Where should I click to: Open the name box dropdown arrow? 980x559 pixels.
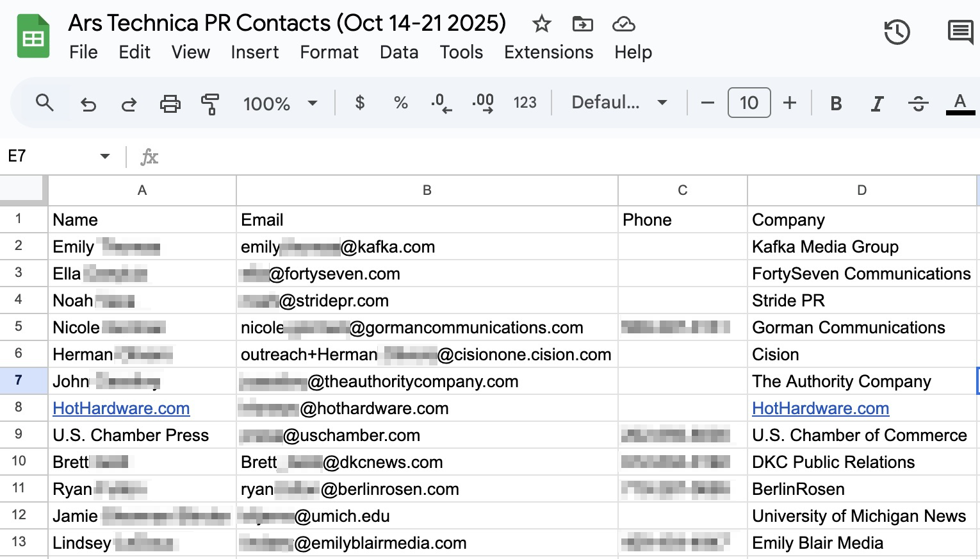pyautogui.click(x=105, y=156)
